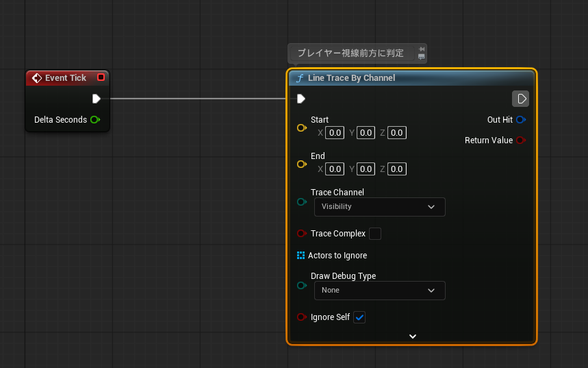
Task: Click the function icon in node header
Action: (300, 78)
